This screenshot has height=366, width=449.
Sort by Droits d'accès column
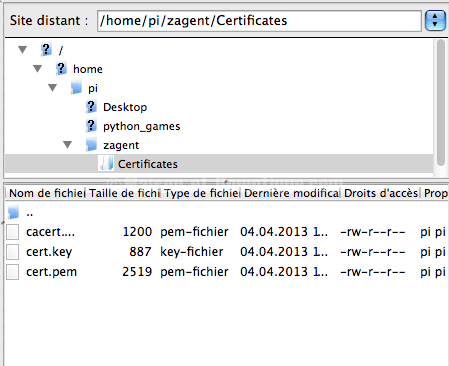[x=381, y=193]
